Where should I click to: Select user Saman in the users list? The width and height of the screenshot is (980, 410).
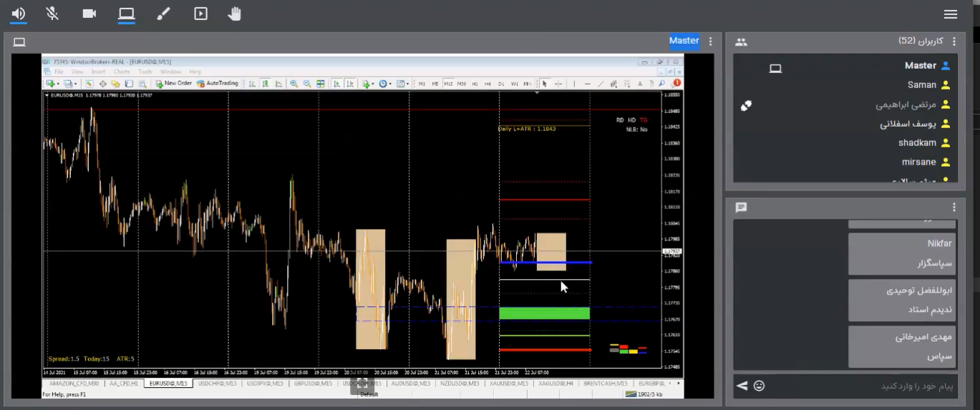click(921, 85)
